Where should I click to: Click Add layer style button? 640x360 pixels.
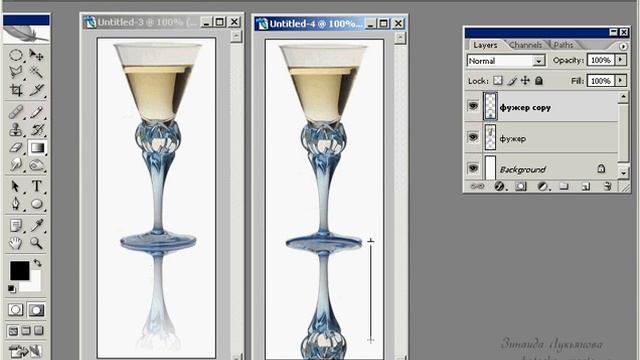[x=499, y=187]
